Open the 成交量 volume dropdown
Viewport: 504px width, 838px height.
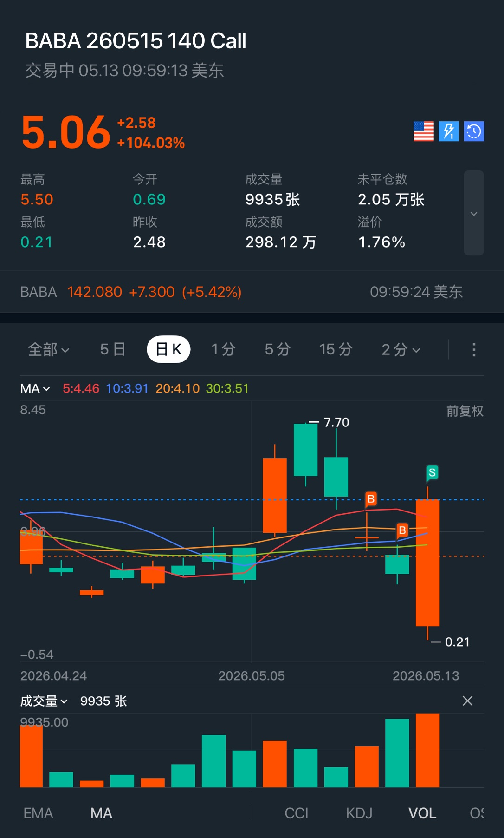click(x=44, y=701)
